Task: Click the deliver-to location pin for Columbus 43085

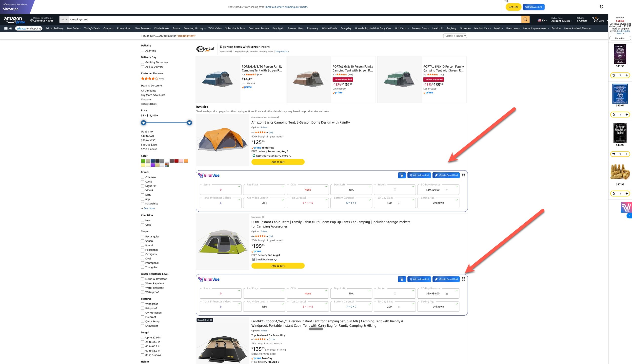Action: click(x=31, y=20)
